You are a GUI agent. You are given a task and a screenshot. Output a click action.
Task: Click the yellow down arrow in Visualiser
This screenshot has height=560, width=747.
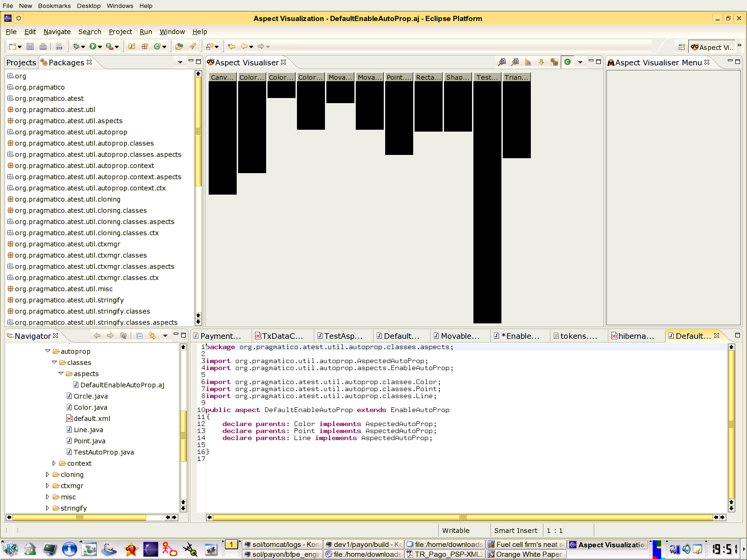541,62
